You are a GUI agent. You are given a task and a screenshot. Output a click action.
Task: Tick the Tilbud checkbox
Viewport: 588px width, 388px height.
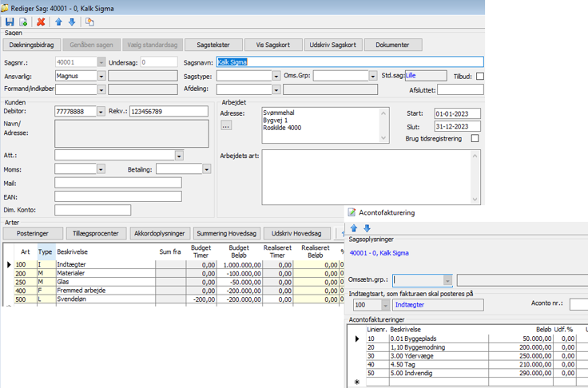tap(480, 77)
